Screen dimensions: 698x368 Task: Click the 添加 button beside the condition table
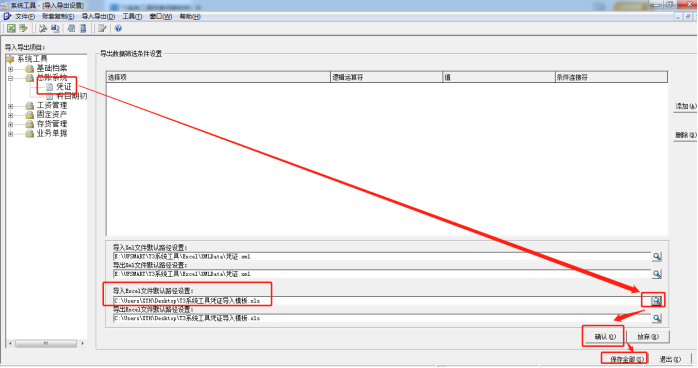click(686, 106)
